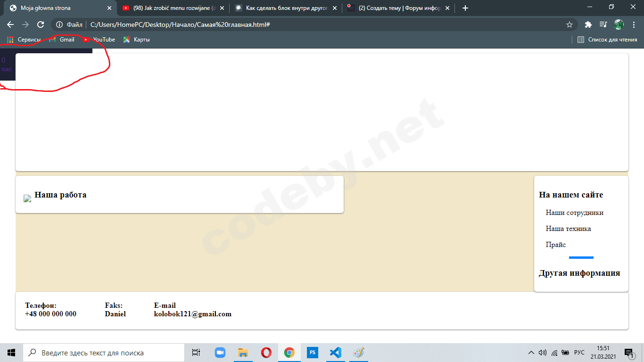Open the Zoom app in the taskbar

point(220,353)
